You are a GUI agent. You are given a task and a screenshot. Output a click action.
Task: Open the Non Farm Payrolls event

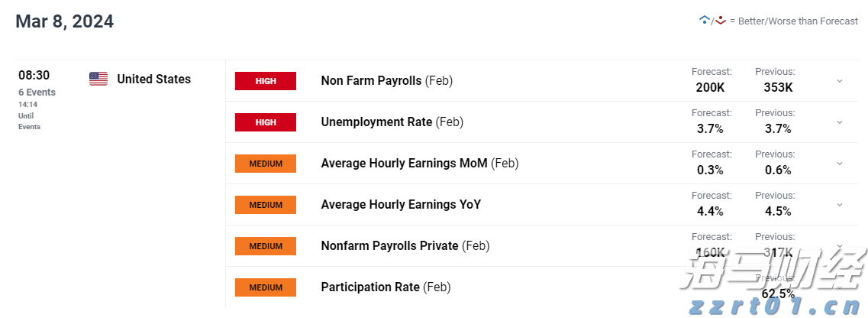pos(371,80)
